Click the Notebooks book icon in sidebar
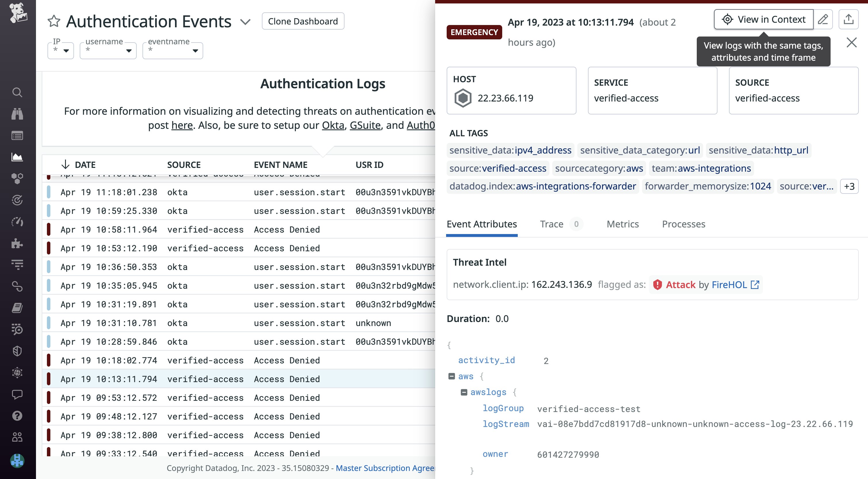The image size is (868, 479). pos(17,308)
